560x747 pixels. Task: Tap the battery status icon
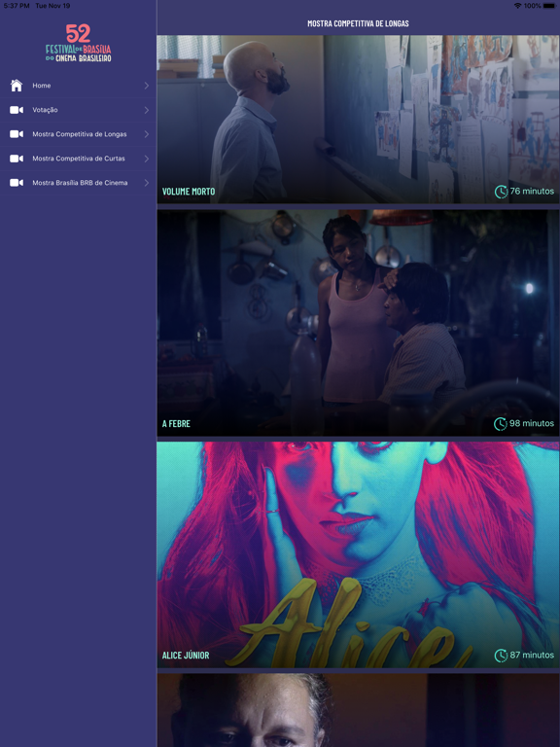[551, 6]
